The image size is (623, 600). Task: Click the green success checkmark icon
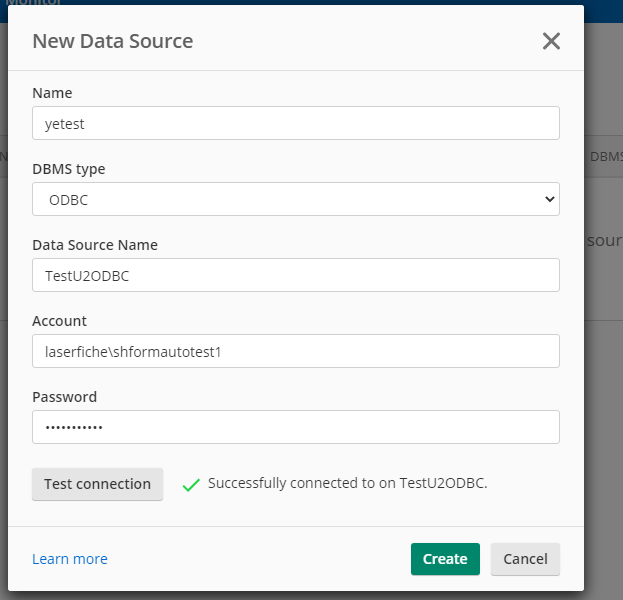tap(191, 485)
